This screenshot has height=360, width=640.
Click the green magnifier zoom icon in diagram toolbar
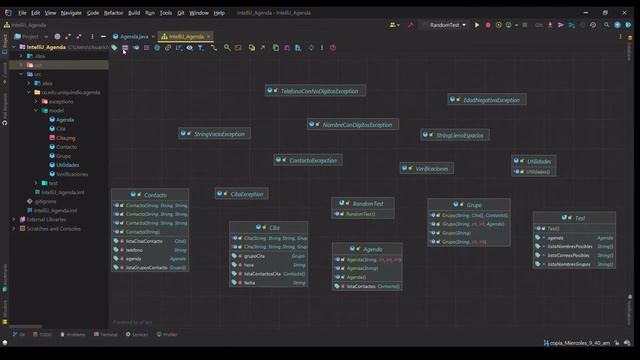pyautogui.click(x=227, y=48)
